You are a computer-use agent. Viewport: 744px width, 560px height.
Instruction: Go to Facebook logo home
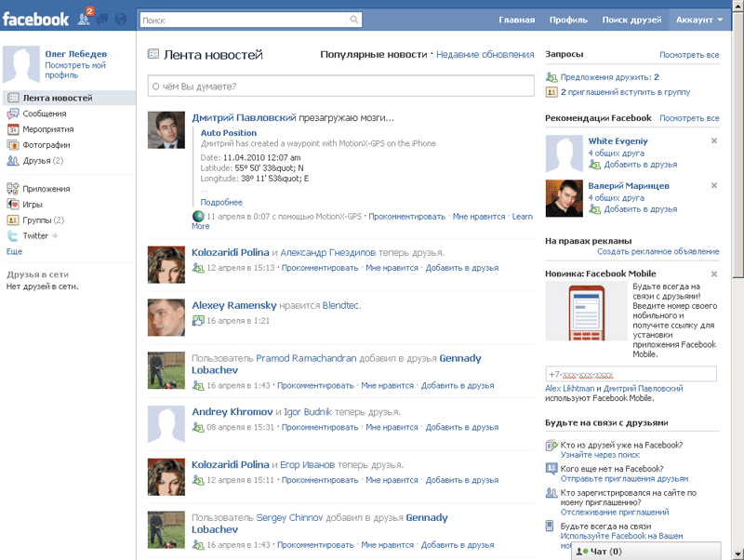(x=35, y=20)
